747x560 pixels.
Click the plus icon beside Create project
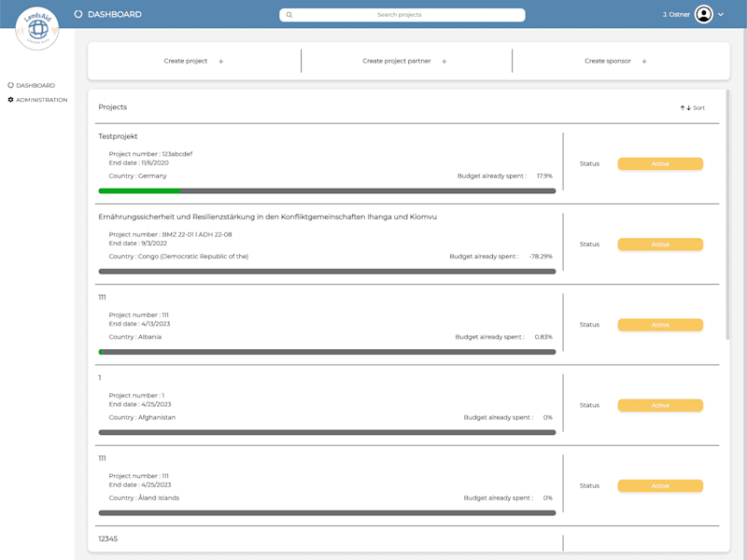point(221,62)
